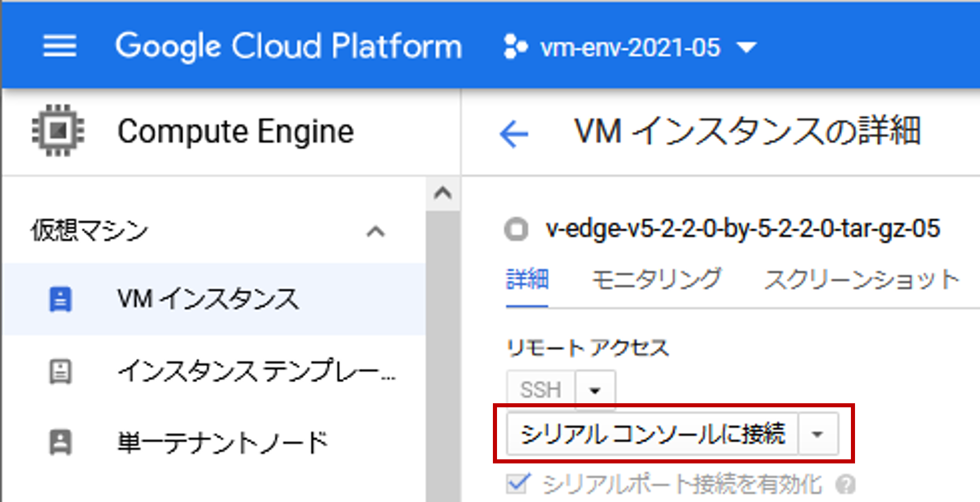Click the SSH button
This screenshot has height=502, width=980.
[541, 389]
